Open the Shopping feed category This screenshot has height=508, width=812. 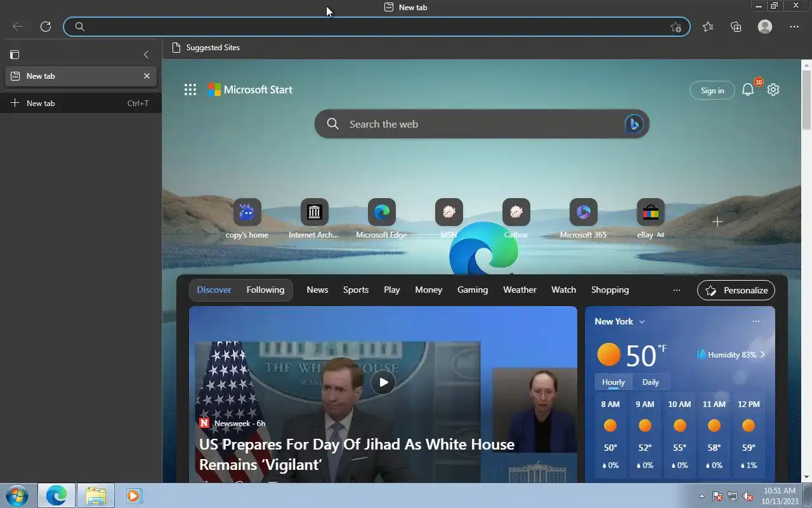(x=610, y=290)
